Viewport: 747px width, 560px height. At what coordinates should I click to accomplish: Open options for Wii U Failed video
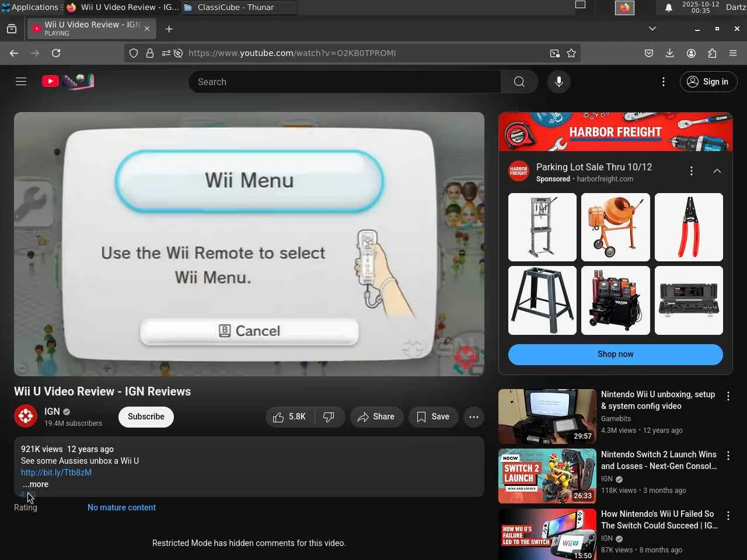pos(728,516)
